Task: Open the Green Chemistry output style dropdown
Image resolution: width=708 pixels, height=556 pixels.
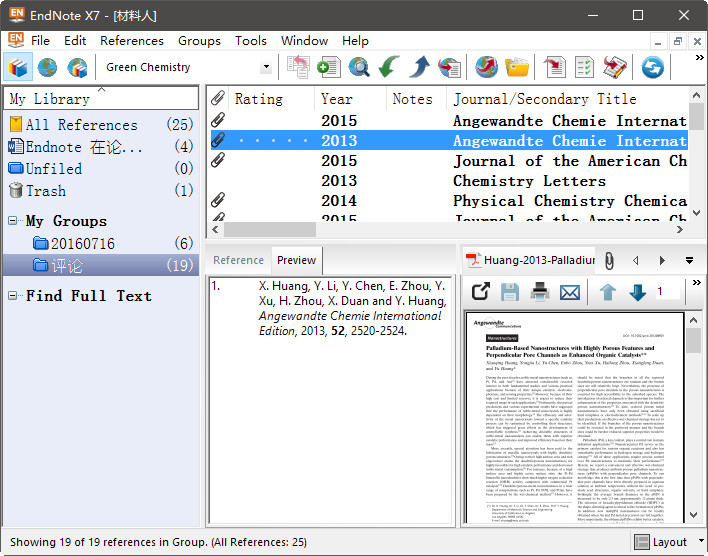Action: tap(266, 67)
